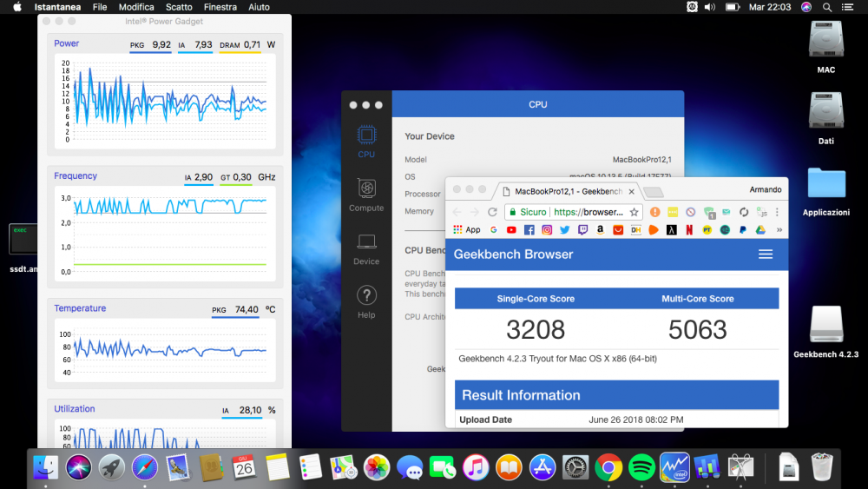
Task: Expand the Geekbench Browser hamburger menu
Action: pyautogui.click(x=766, y=254)
